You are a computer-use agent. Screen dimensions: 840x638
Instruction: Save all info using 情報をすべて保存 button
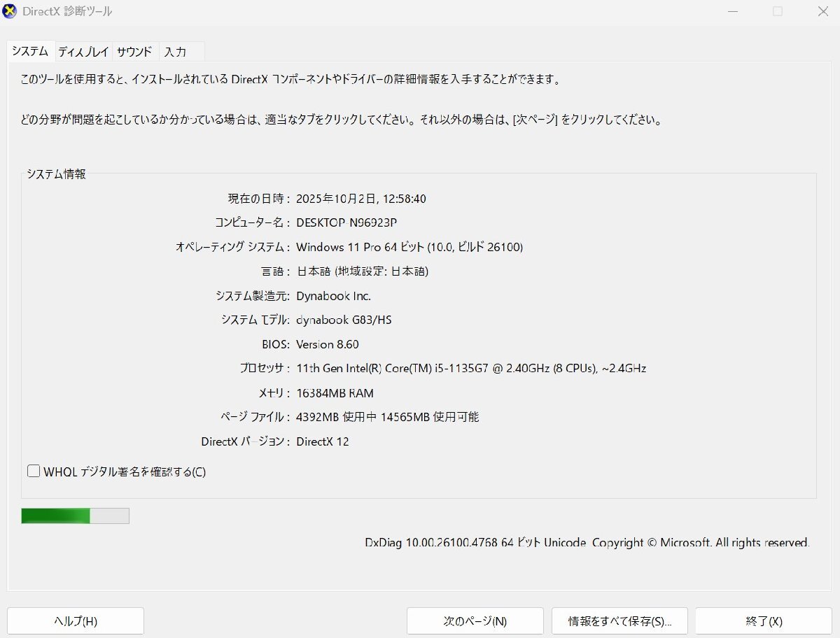tap(619, 621)
